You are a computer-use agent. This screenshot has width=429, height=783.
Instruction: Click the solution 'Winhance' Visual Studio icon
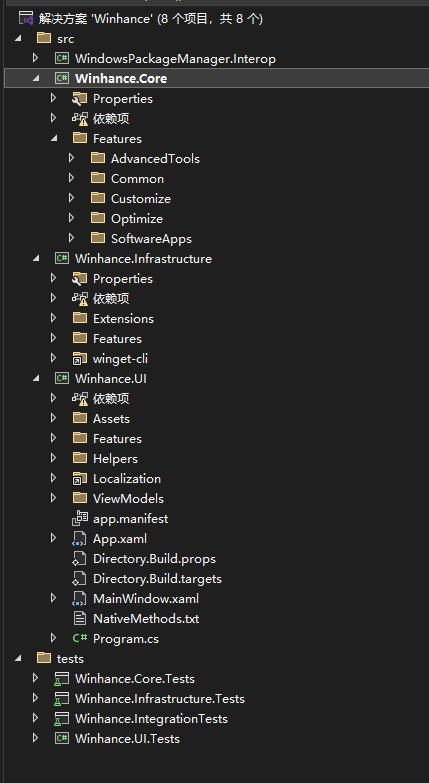coord(26,19)
